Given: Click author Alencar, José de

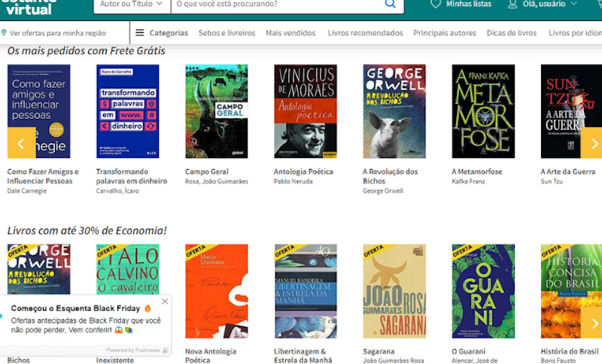Looking at the screenshot, I should coord(475,360).
